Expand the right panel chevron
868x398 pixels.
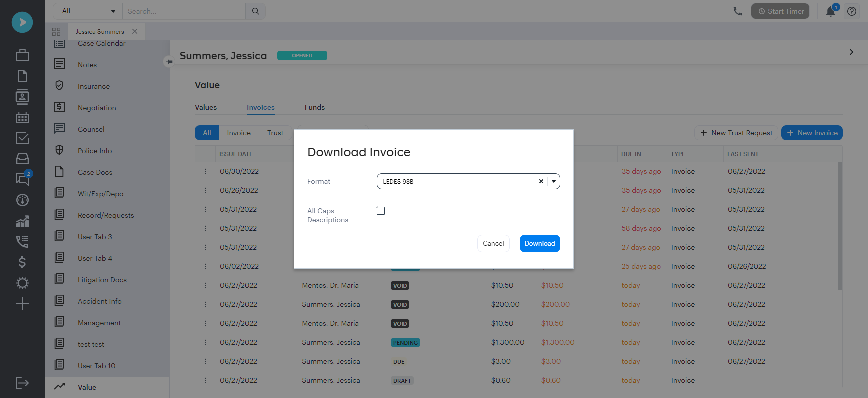(x=851, y=52)
